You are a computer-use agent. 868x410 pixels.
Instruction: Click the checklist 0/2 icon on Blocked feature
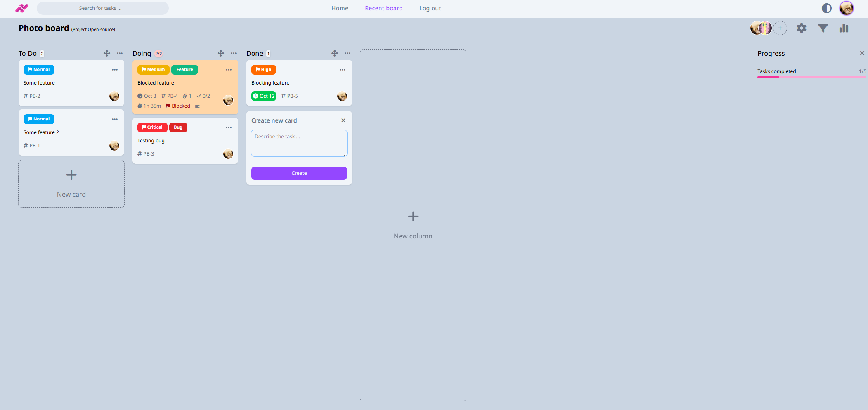[203, 96]
